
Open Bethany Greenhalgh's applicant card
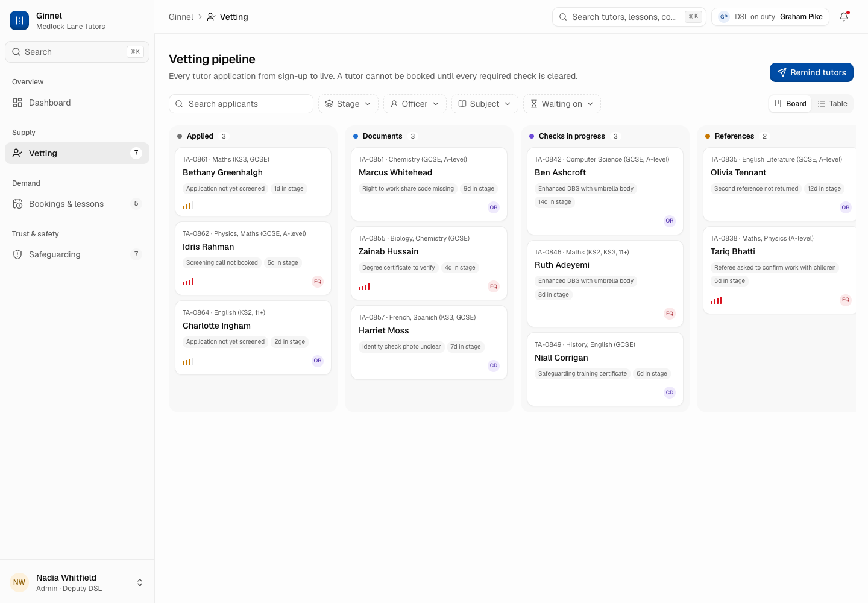253,182
